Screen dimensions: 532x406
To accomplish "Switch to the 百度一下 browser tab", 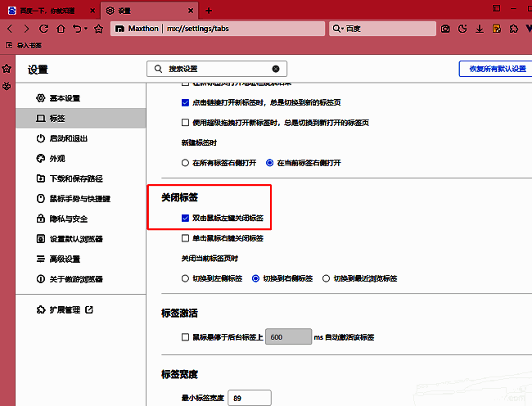I will point(49,11).
